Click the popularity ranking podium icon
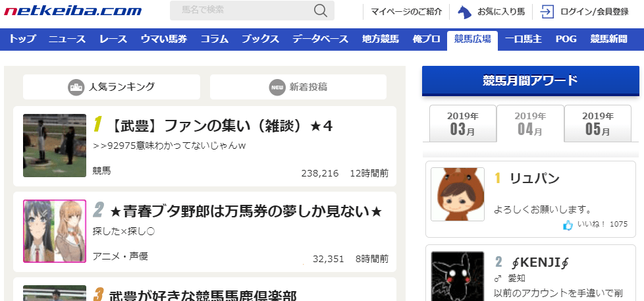This screenshot has height=301, width=644. pos(76,87)
